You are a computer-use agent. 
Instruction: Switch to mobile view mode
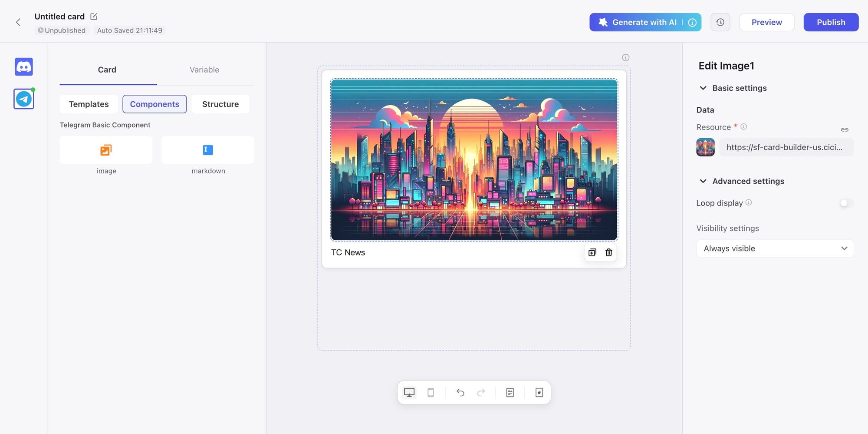pyautogui.click(x=431, y=393)
